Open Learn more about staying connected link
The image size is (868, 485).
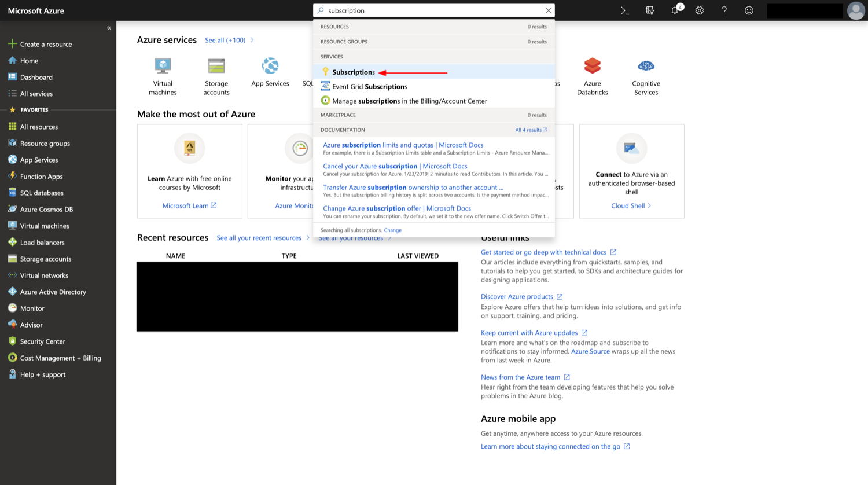555,447
